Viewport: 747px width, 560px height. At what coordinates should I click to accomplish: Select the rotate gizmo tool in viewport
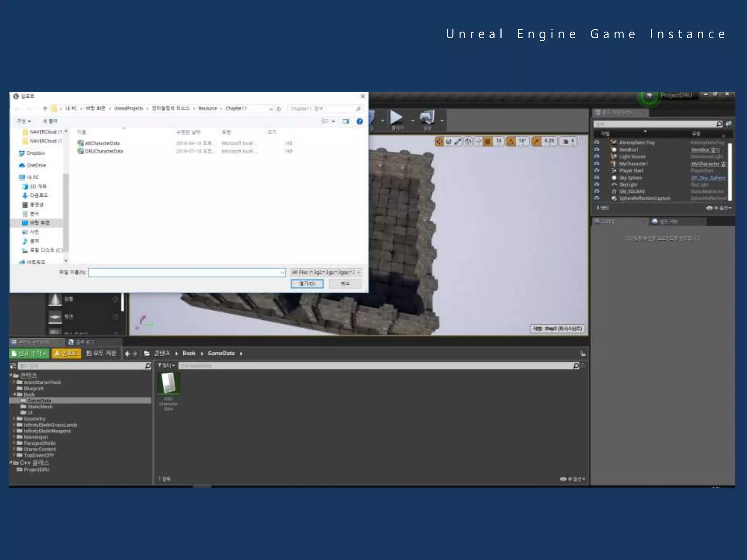click(x=449, y=141)
